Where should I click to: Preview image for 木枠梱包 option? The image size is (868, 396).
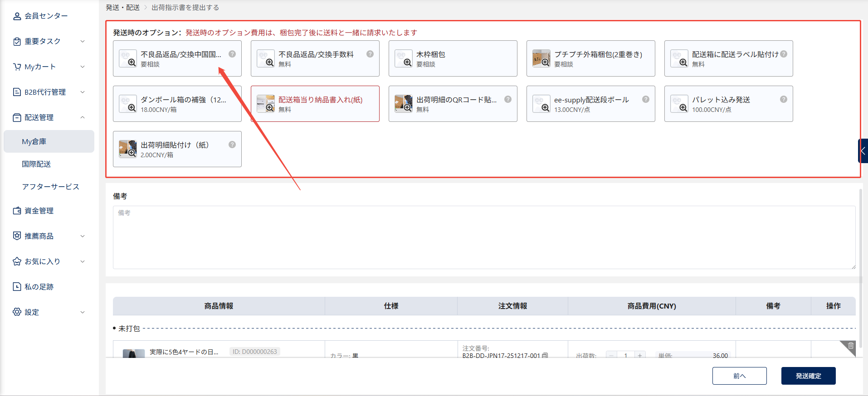point(403,58)
